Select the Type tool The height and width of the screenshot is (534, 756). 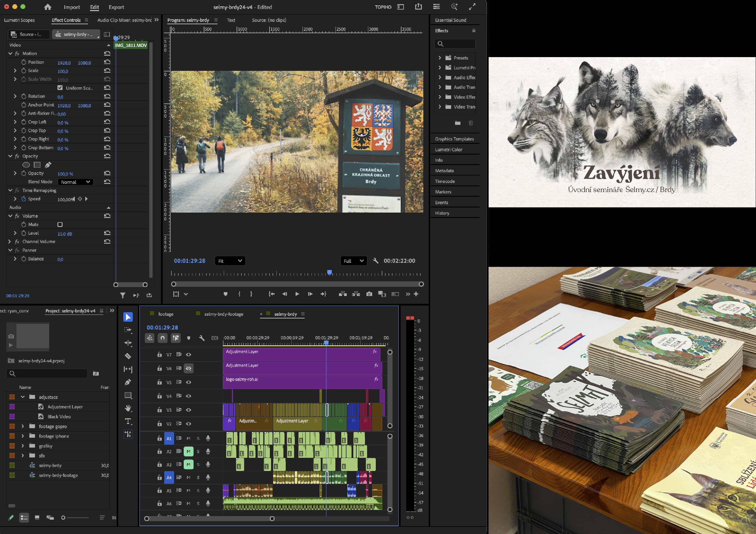(128, 422)
